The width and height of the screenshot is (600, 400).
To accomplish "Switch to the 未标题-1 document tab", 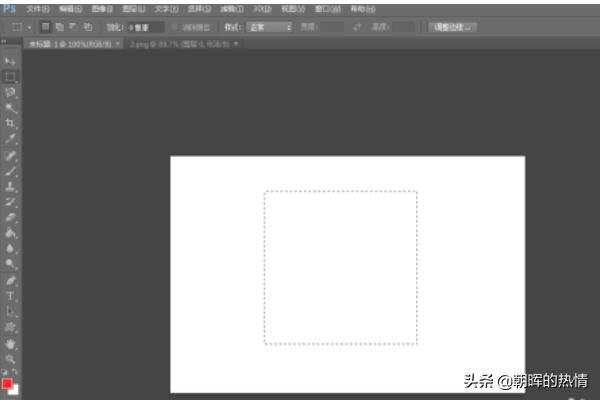I will pos(70,44).
